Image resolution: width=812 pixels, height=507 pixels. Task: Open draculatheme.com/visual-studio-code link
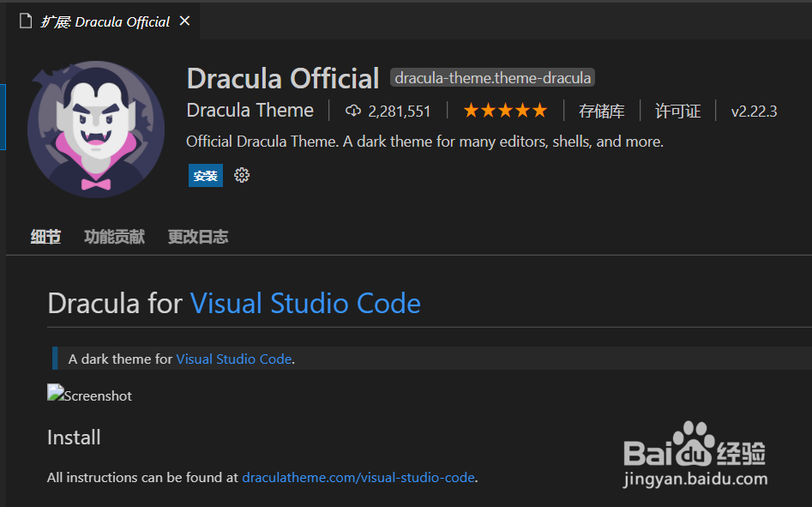(358, 477)
